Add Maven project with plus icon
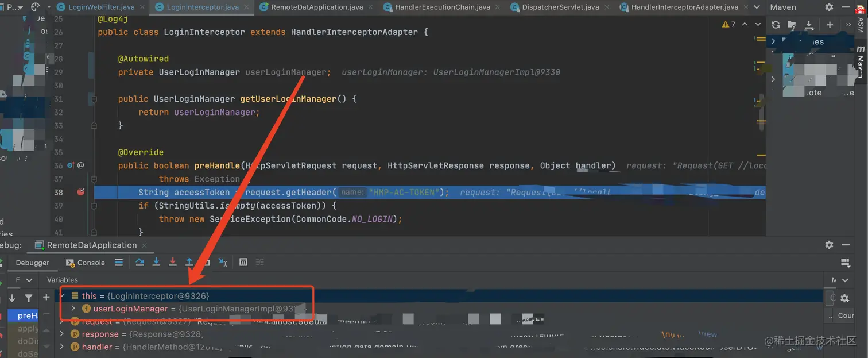This screenshot has height=358, width=868. (830, 25)
